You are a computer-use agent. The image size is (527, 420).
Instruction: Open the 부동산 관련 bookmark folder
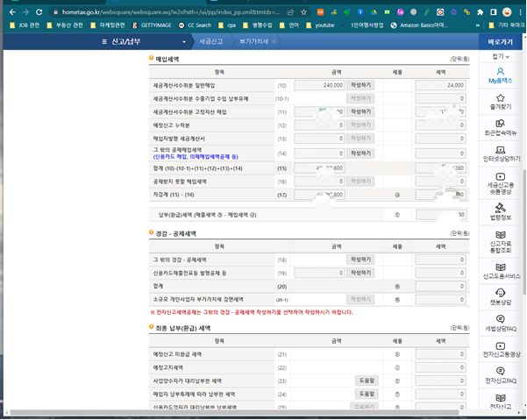[65, 25]
